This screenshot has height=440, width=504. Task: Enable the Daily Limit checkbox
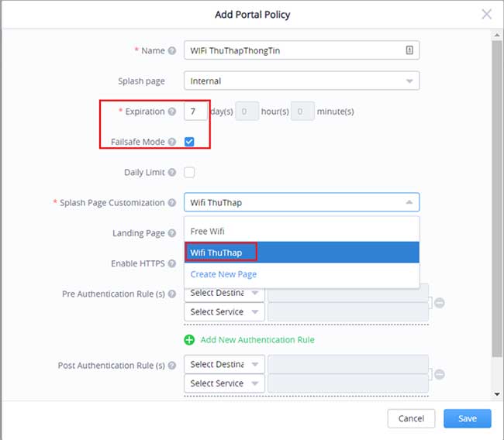pyautogui.click(x=189, y=173)
